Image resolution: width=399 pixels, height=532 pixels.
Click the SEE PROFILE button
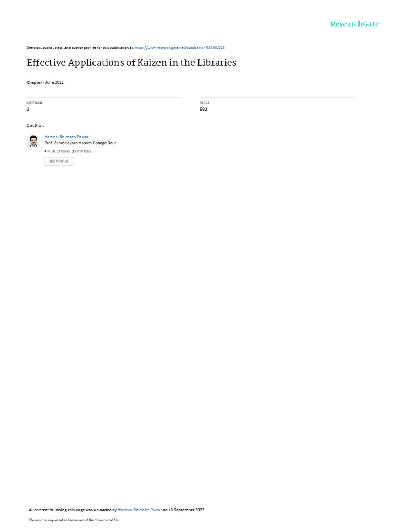[59, 161]
